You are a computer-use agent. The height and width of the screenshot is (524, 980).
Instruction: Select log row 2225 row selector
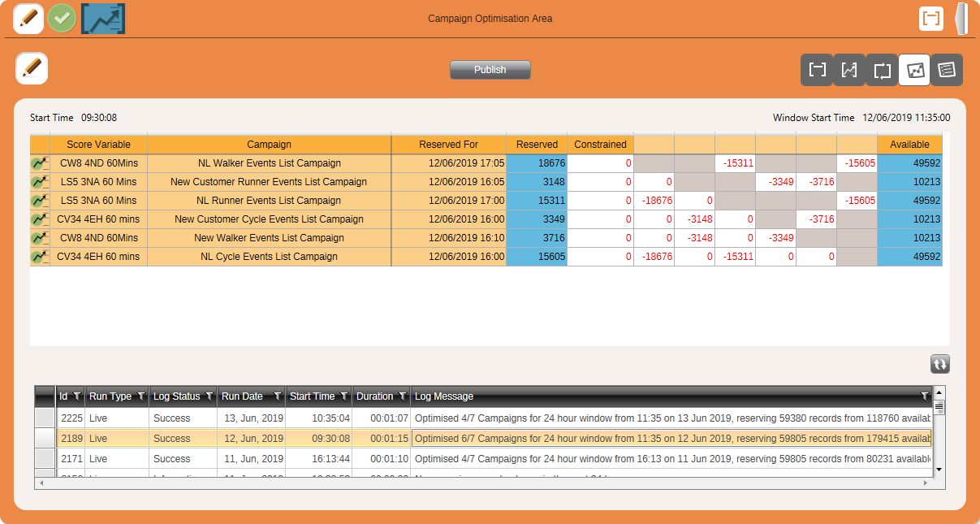coord(45,418)
